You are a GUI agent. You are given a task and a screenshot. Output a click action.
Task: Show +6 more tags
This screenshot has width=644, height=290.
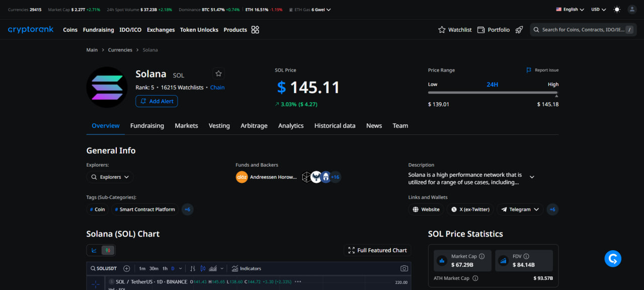click(187, 209)
